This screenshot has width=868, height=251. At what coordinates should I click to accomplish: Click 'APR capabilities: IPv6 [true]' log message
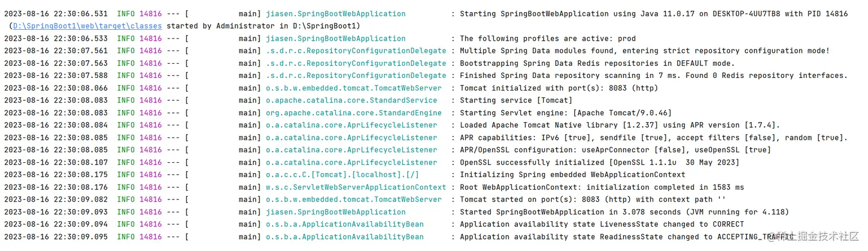(654, 138)
